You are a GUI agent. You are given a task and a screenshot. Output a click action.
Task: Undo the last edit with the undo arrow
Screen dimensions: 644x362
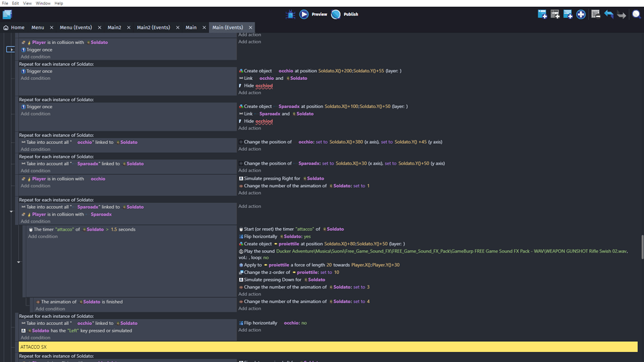pyautogui.click(x=609, y=14)
